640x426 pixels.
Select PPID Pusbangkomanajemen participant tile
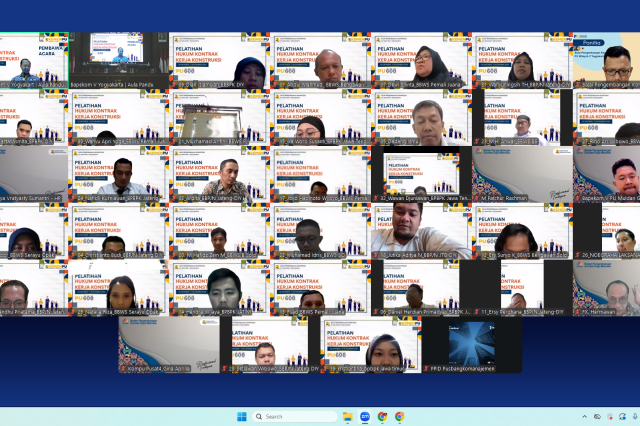pos(471,345)
